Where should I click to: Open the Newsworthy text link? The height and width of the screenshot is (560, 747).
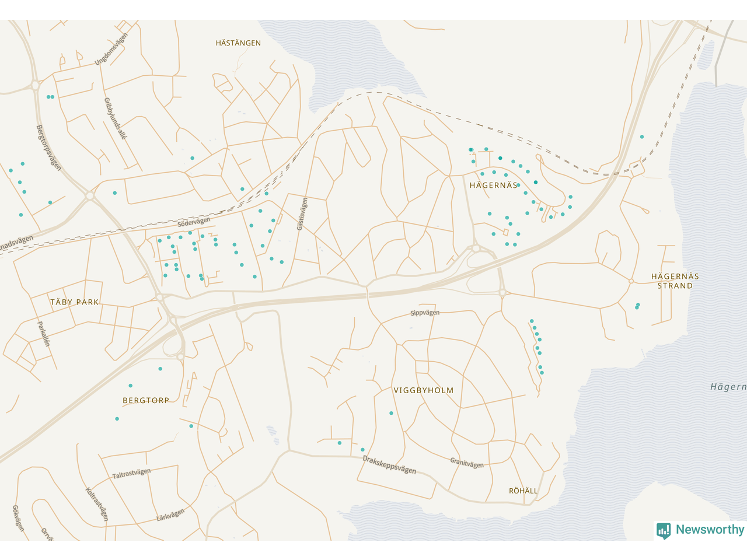pos(710,530)
